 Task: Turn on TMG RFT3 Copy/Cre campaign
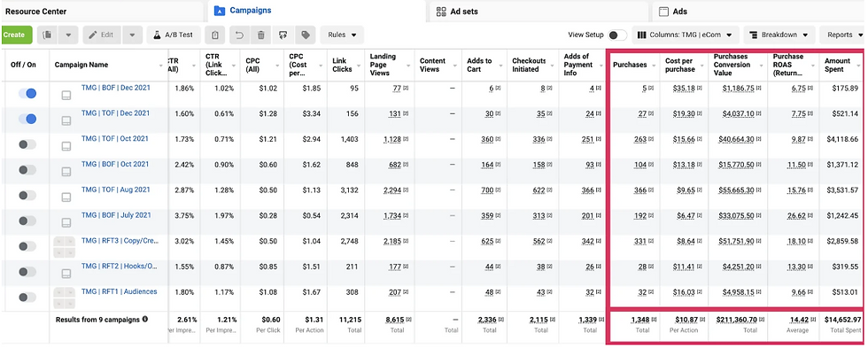tap(27, 246)
